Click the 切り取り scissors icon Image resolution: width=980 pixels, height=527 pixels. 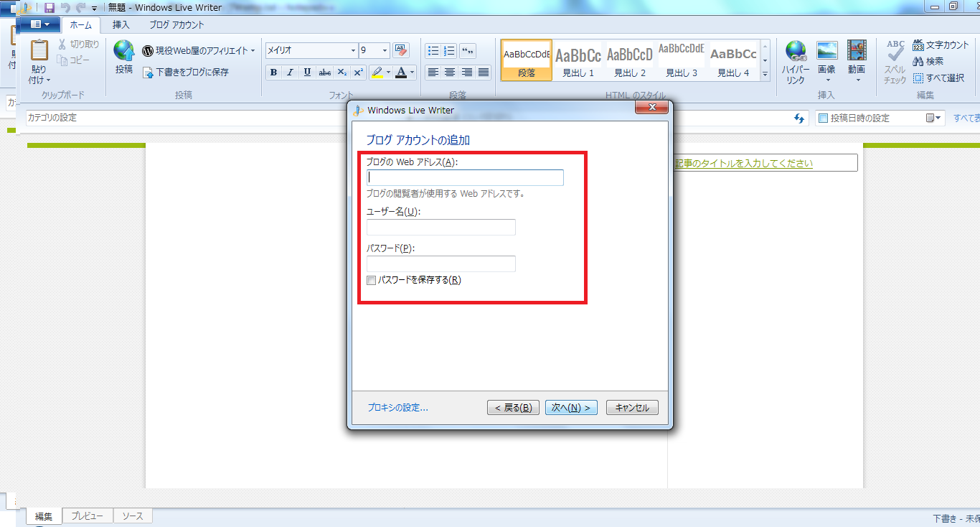62,45
